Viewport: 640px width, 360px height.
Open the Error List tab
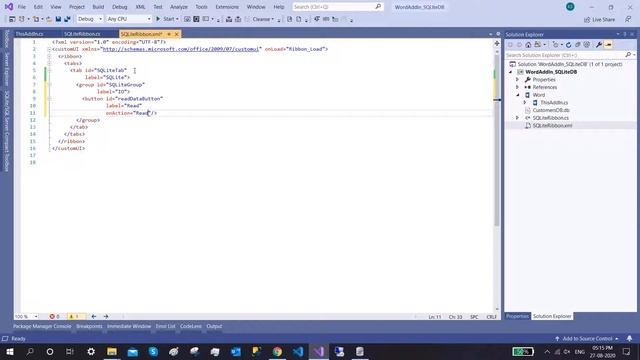tap(165, 326)
